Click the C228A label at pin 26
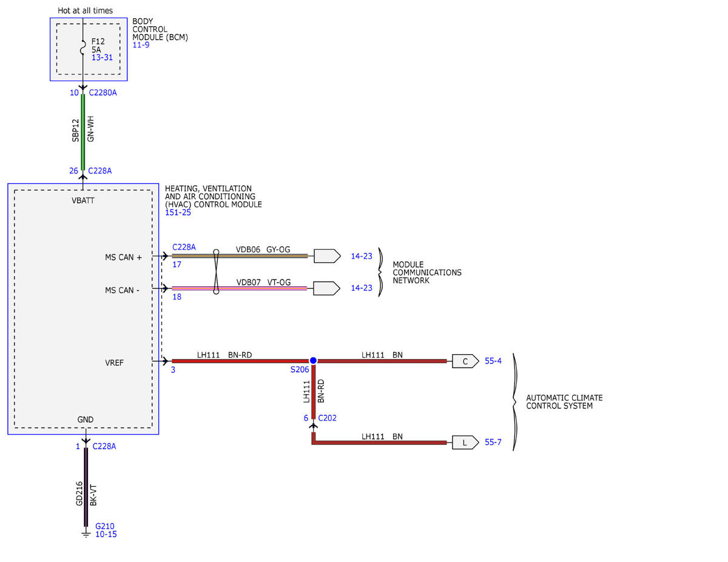728x562 pixels. point(99,171)
